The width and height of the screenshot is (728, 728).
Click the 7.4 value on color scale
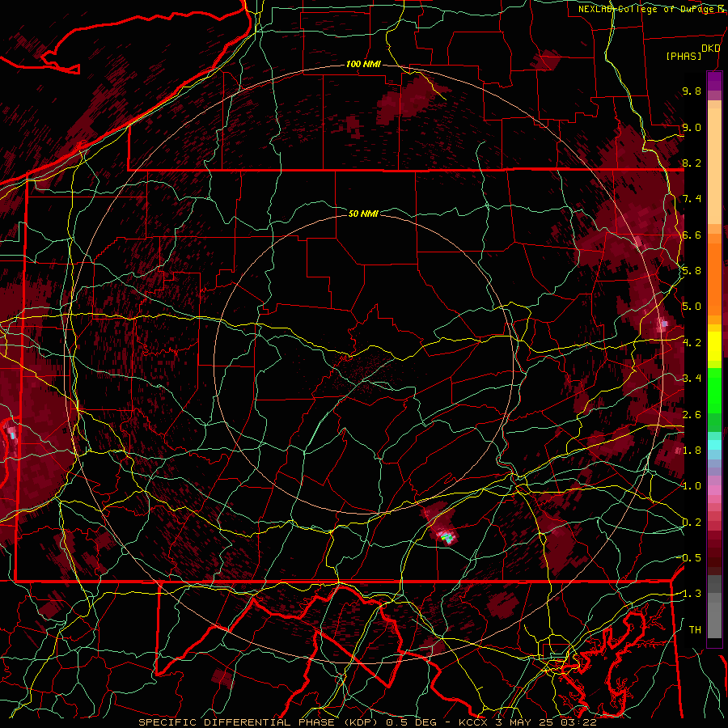692,199
